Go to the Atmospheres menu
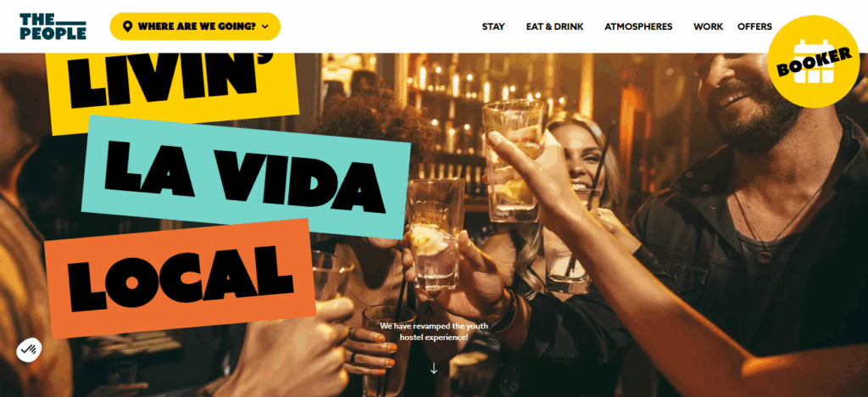Screen dimensions: 868x397 click(638, 26)
